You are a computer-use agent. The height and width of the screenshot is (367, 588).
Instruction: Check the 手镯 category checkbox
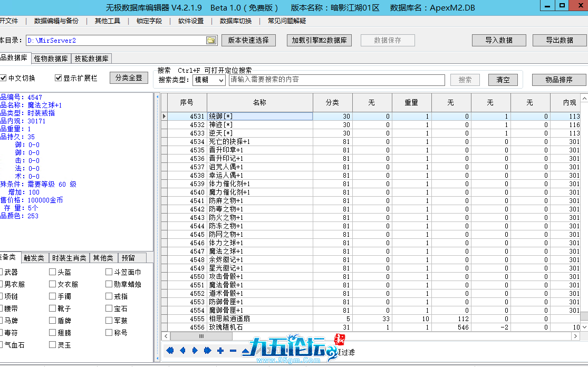[x=53, y=296]
